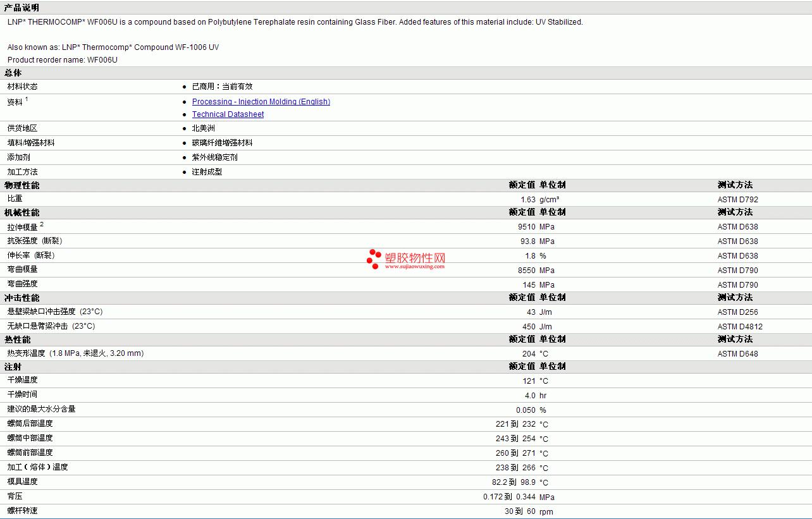Select the 221 到 232 temperature range
Image resolution: width=812 pixels, height=519 pixels.
coord(515,424)
